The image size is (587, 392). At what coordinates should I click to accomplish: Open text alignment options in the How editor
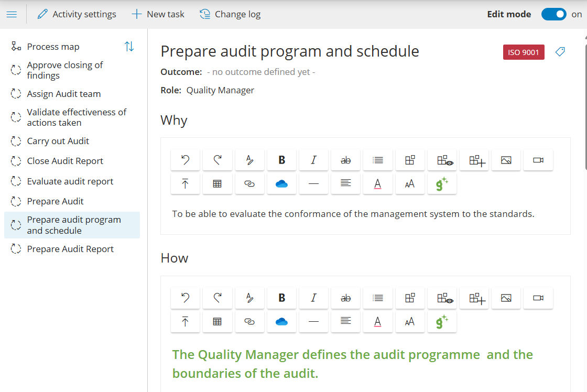(x=345, y=322)
